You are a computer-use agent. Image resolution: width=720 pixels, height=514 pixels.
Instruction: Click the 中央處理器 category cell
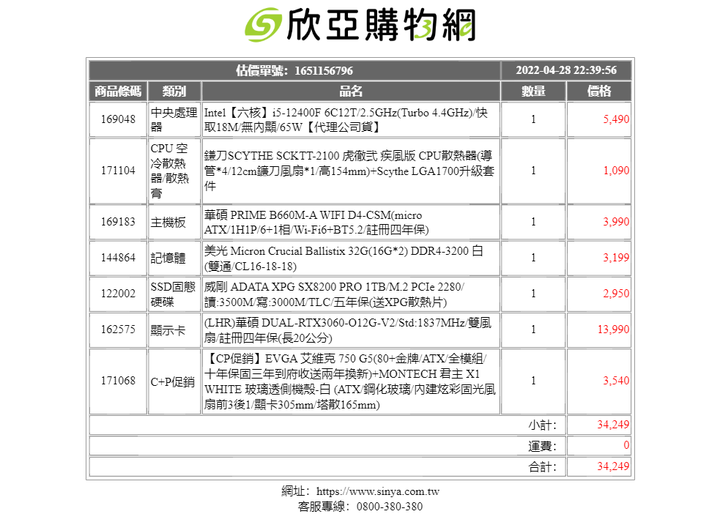[x=174, y=119]
